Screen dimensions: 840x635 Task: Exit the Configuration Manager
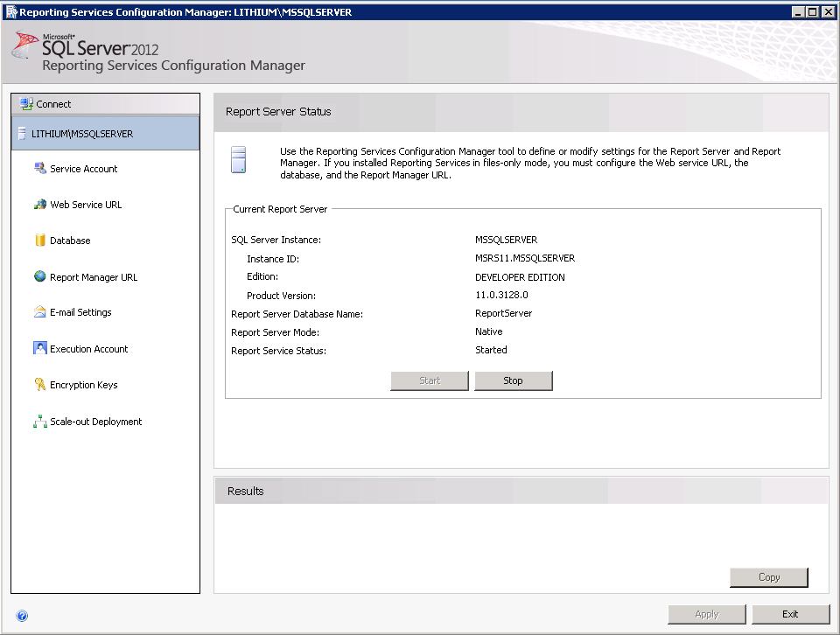point(789,614)
